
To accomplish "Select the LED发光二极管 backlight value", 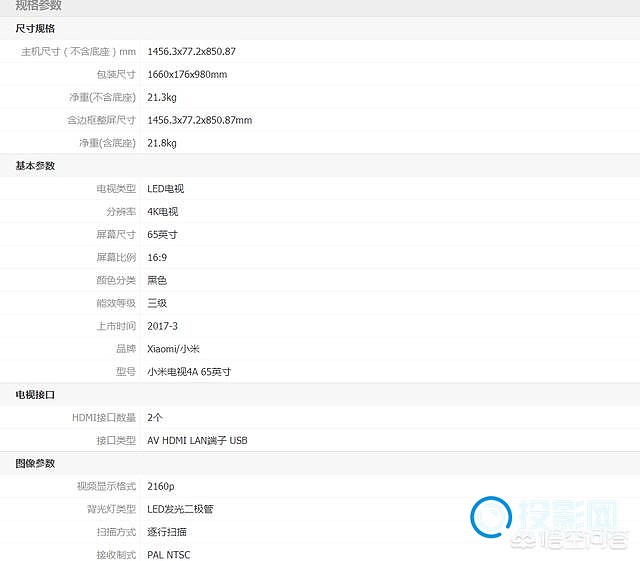I will point(180,509).
